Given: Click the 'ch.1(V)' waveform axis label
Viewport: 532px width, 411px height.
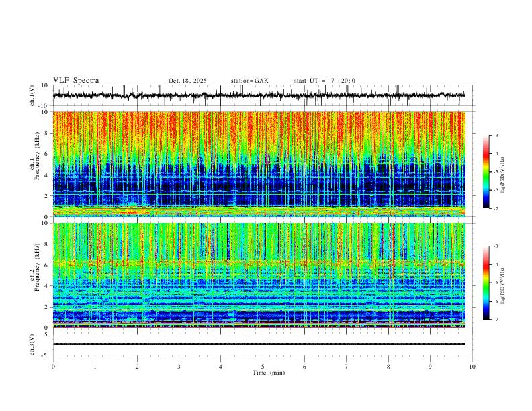Looking at the screenshot, I should coord(32,95).
